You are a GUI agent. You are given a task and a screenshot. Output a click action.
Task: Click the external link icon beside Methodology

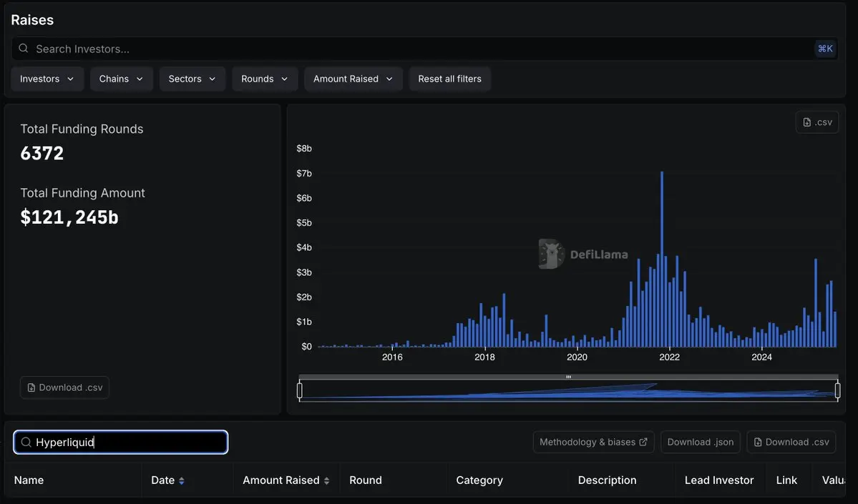coord(643,442)
